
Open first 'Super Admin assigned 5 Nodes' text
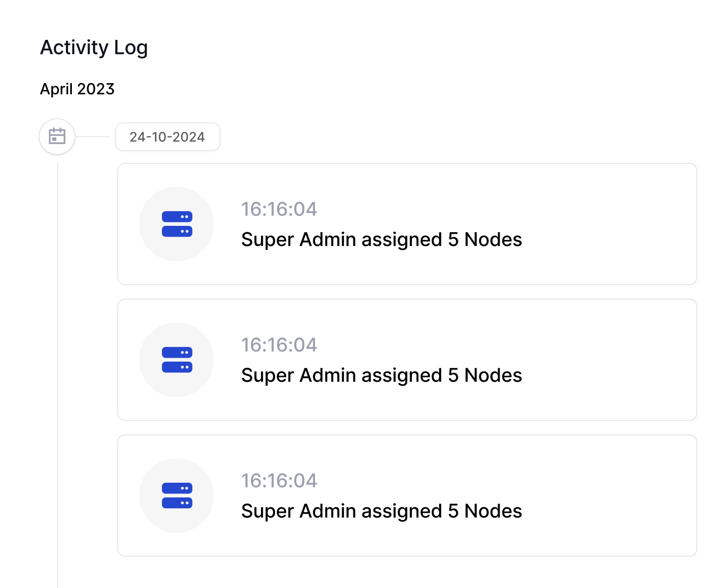[x=381, y=240]
